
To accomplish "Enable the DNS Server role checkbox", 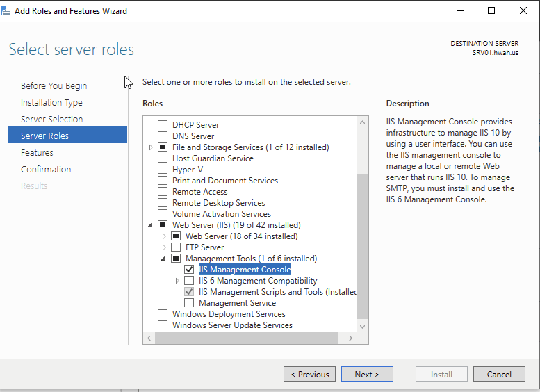I will pos(163,136).
